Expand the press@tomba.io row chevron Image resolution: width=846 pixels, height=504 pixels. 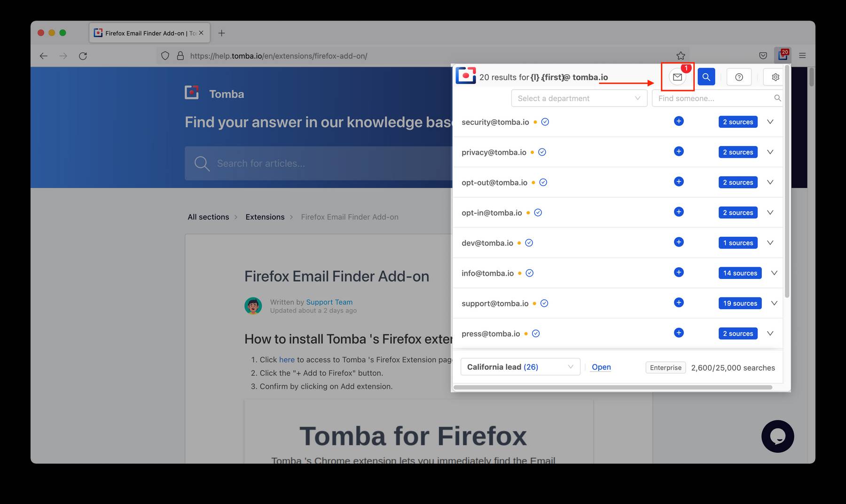click(770, 333)
